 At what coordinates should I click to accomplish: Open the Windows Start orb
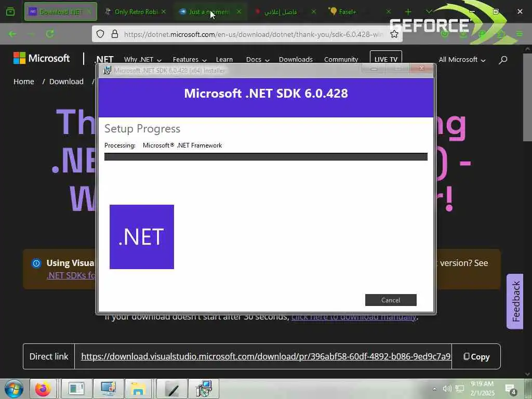[14, 389]
